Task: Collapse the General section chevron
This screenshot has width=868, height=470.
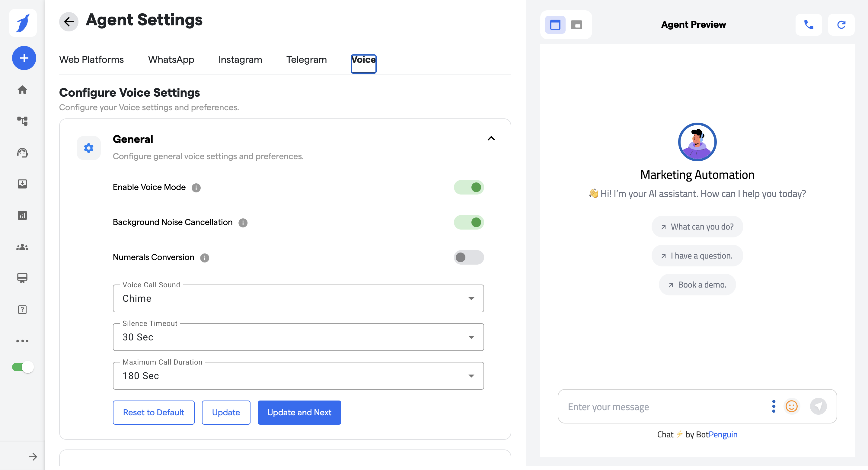Action: point(491,139)
